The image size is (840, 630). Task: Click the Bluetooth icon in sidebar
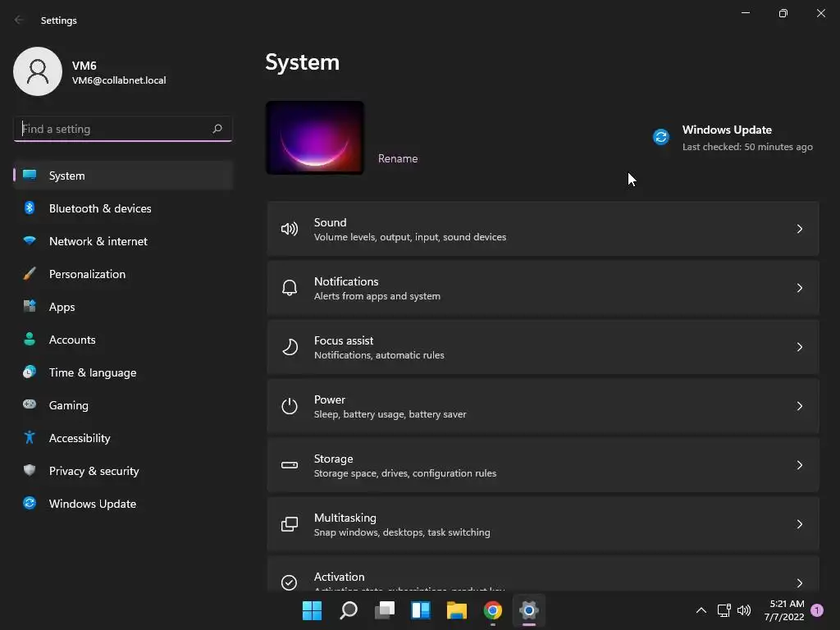(x=30, y=208)
